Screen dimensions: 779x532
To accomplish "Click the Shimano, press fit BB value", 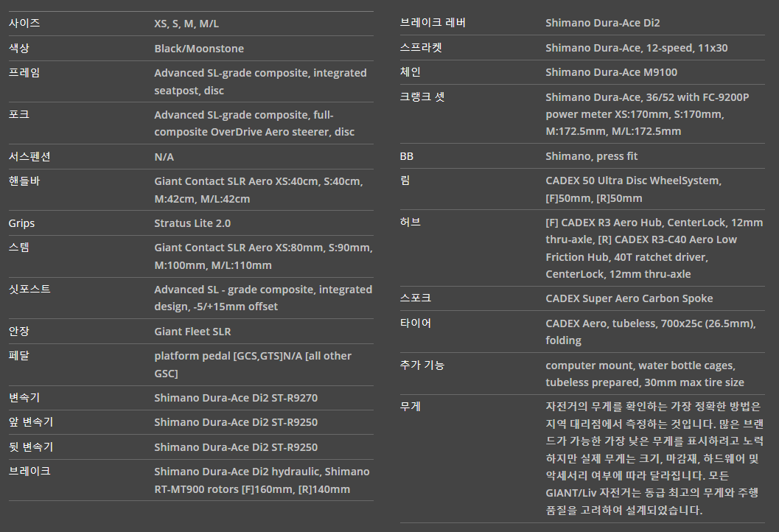I will pos(591,156).
